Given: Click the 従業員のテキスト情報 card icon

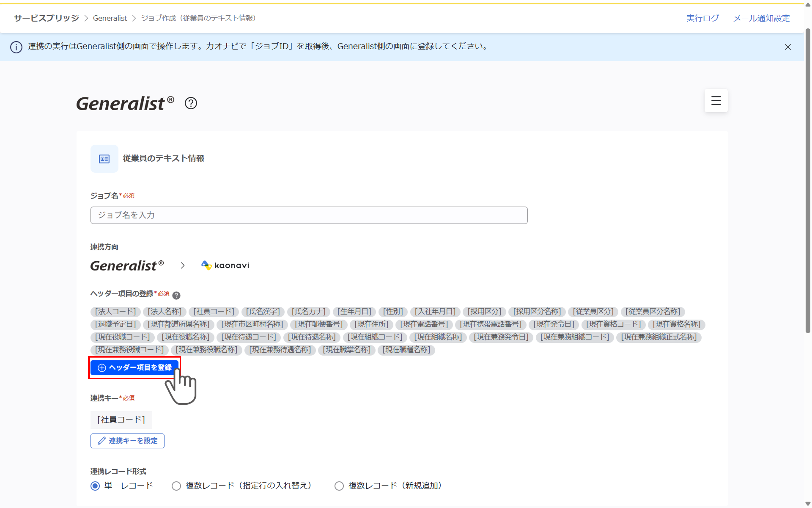Looking at the screenshot, I should (x=104, y=159).
